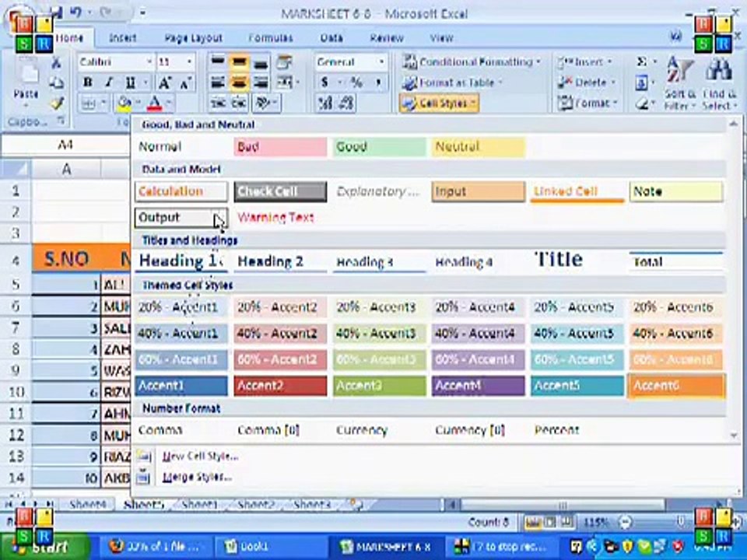Select the Sheet4 worksheet tab
This screenshot has width=747, height=560.
pyautogui.click(x=86, y=504)
